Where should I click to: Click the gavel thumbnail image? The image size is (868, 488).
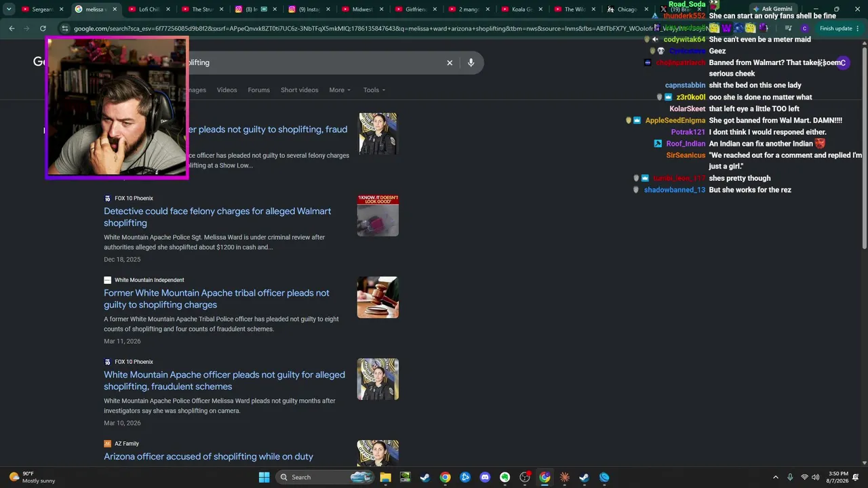tap(378, 297)
